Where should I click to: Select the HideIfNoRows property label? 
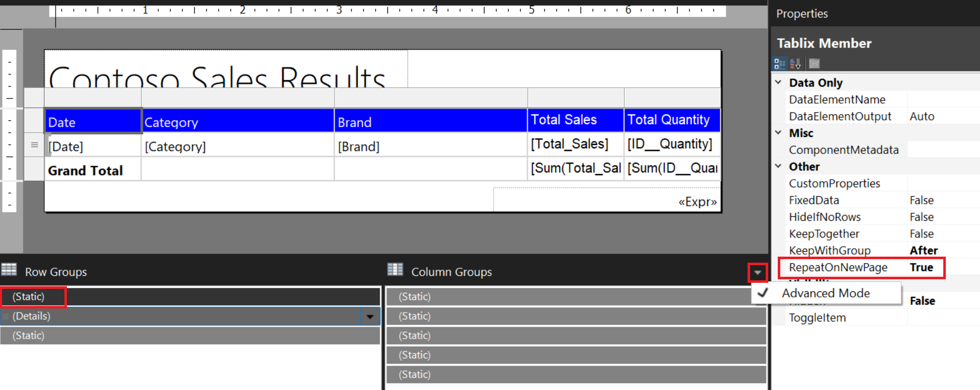[x=825, y=217]
